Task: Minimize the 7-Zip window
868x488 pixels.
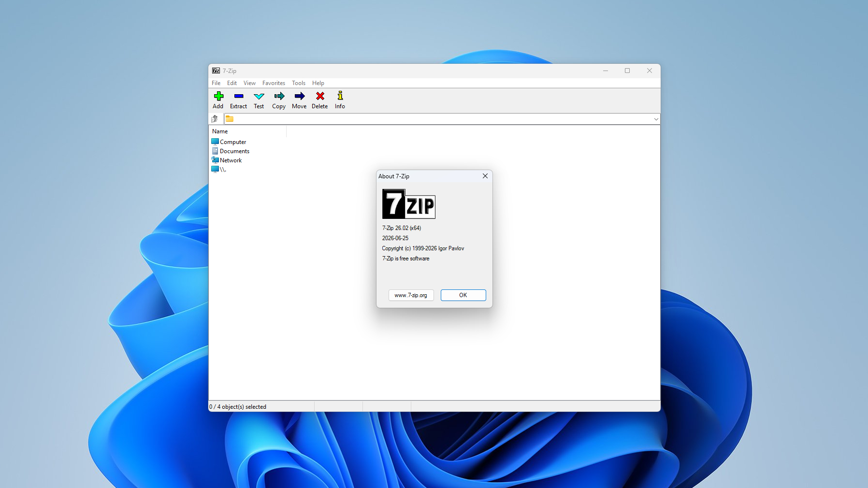Action: (605, 71)
